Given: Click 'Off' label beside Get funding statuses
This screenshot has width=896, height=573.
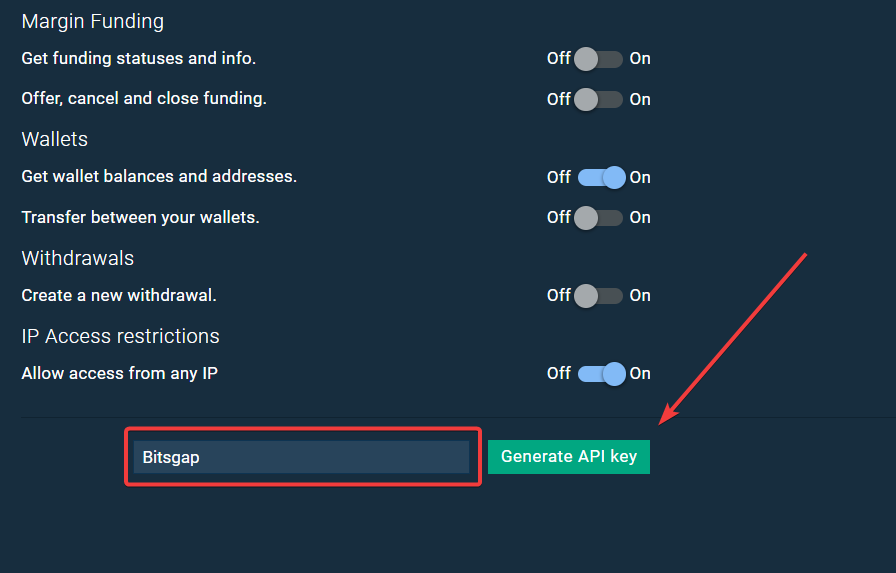Looking at the screenshot, I should click(x=558, y=59).
